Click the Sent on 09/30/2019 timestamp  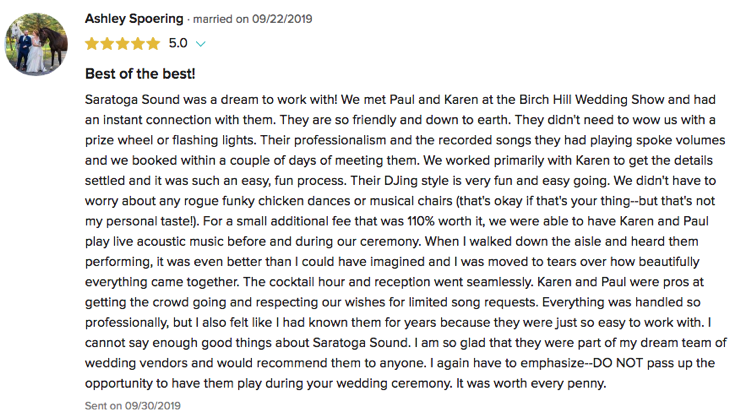click(x=133, y=406)
